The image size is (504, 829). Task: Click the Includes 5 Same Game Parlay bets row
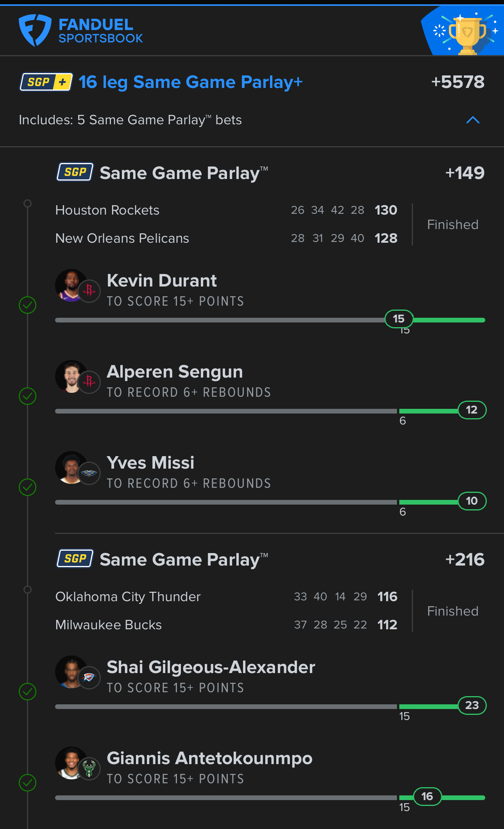point(130,120)
